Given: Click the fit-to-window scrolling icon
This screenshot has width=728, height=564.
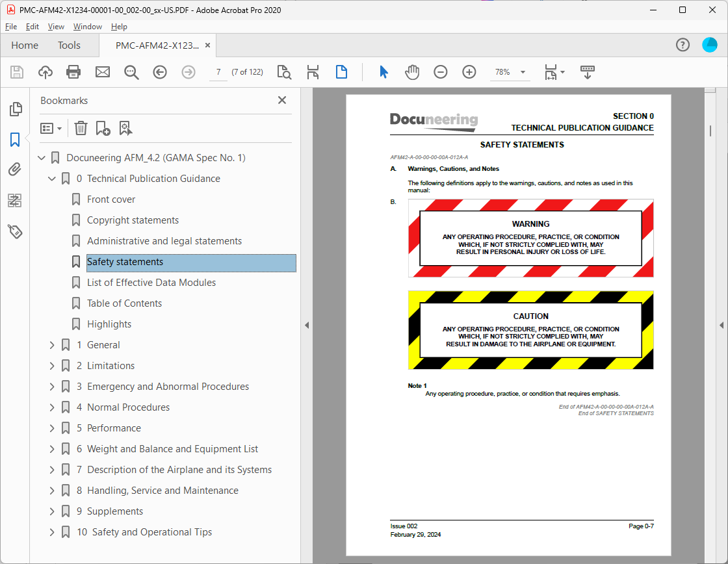Looking at the screenshot, I should (313, 72).
